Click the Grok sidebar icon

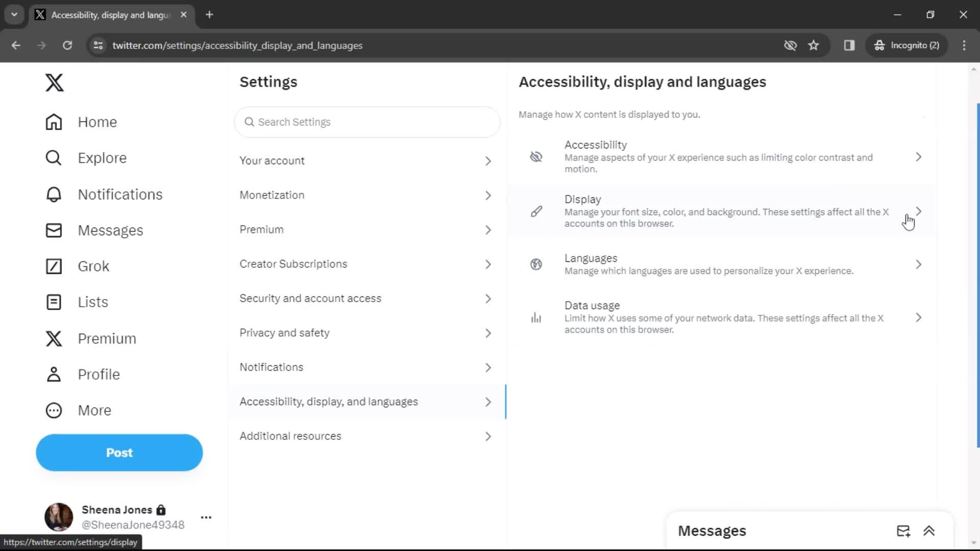coord(53,266)
